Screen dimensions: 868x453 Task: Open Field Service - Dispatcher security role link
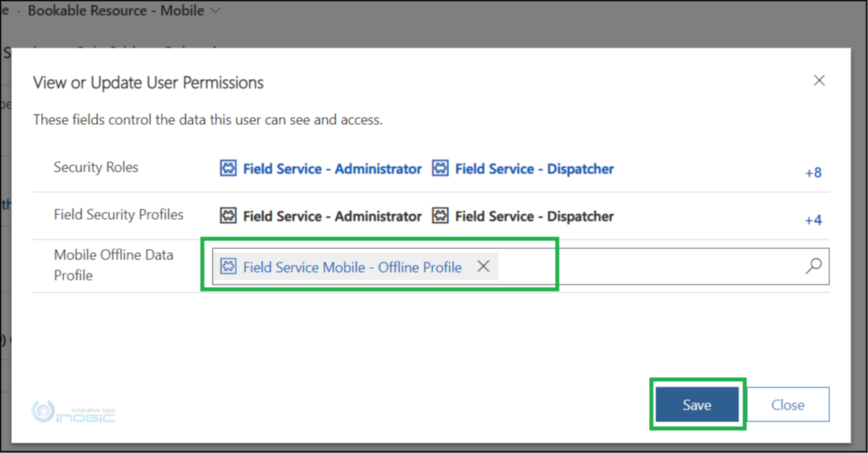tap(534, 169)
